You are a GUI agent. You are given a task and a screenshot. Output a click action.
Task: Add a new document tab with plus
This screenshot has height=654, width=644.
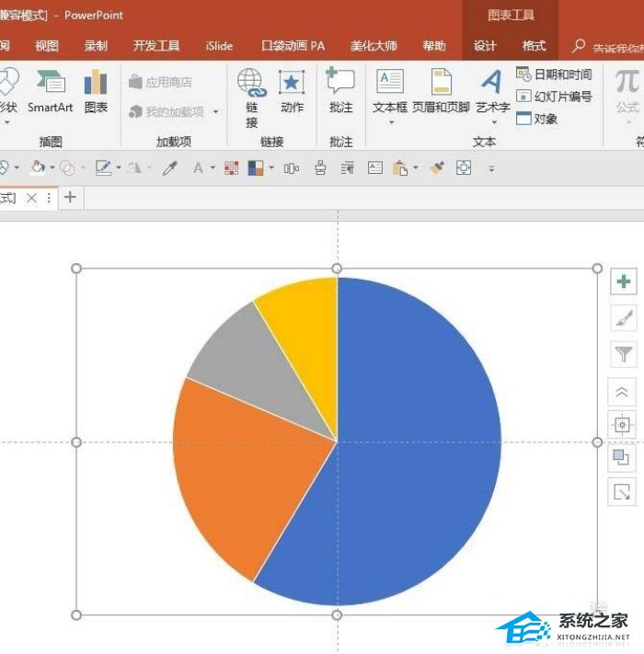tap(70, 197)
